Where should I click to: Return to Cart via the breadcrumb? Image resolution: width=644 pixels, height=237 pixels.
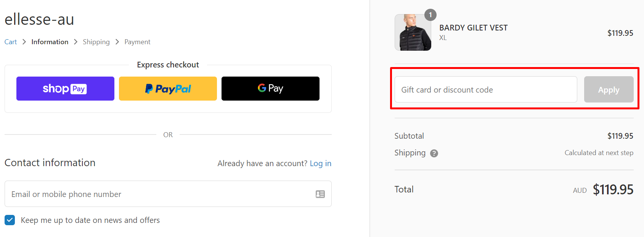coord(10,42)
